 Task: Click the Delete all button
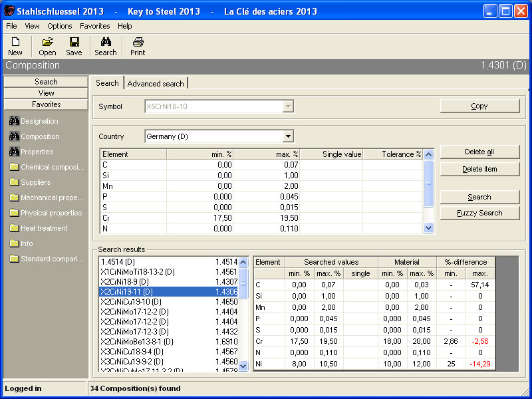(479, 152)
